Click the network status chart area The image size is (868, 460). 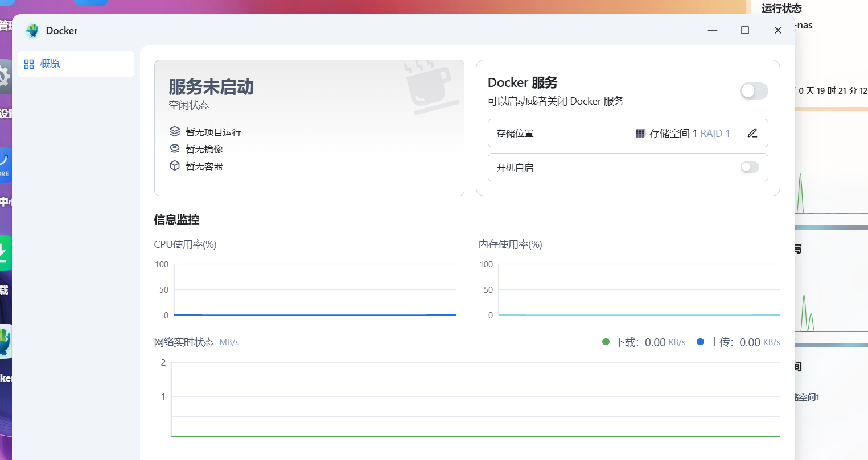click(x=475, y=399)
